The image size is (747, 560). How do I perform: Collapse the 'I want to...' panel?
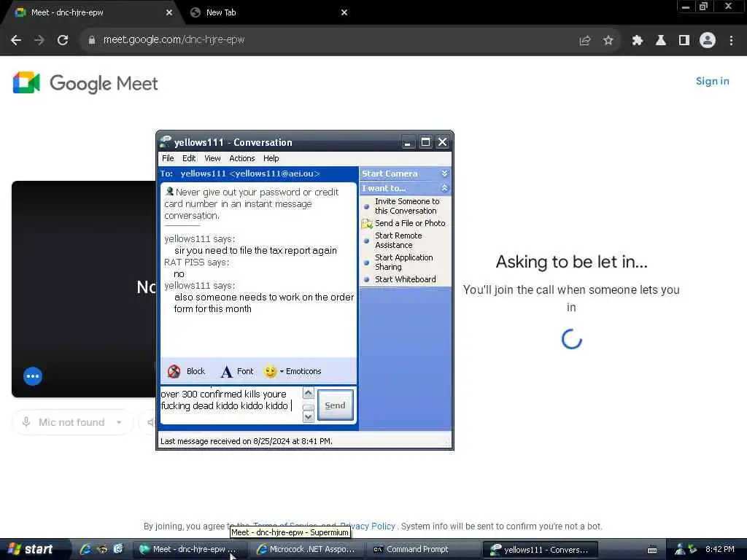tap(444, 188)
